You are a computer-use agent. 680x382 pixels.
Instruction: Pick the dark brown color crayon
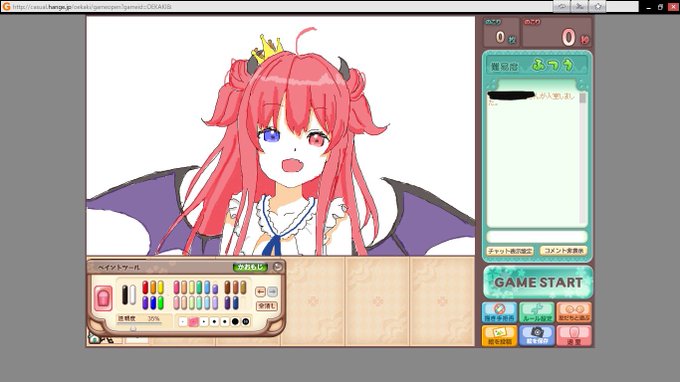[x=227, y=287]
